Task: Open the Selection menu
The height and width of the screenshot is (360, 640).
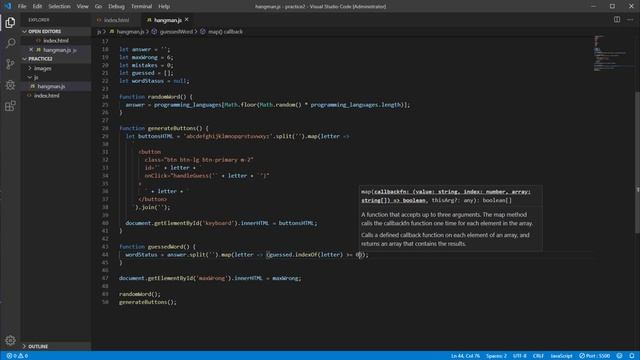Action: click(59, 6)
